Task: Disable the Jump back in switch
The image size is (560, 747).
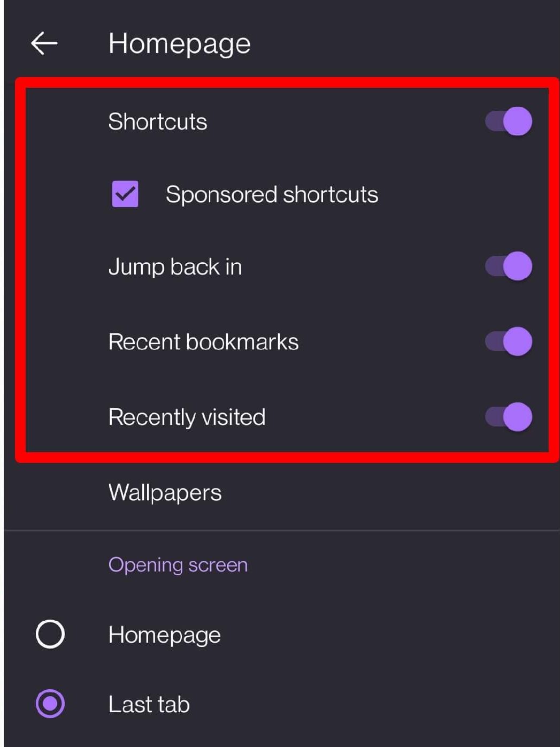Action: click(x=508, y=266)
